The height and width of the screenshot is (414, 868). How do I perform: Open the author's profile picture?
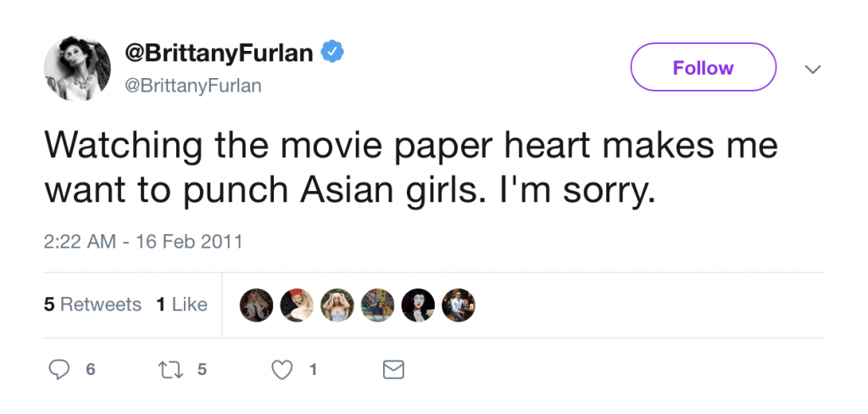[x=77, y=68]
